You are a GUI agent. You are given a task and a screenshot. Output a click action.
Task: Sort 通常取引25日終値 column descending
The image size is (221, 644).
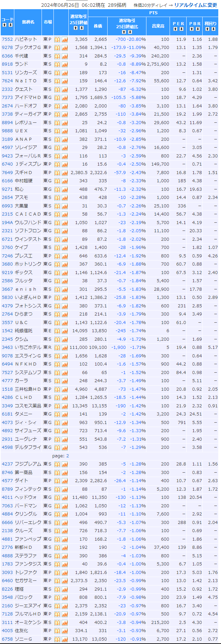coord(81,28)
